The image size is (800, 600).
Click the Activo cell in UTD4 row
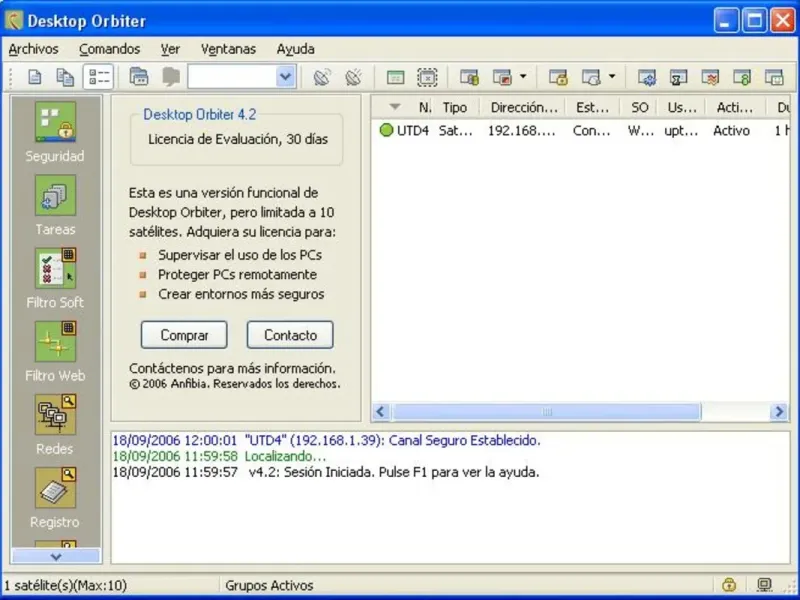(x=732, y=131)
